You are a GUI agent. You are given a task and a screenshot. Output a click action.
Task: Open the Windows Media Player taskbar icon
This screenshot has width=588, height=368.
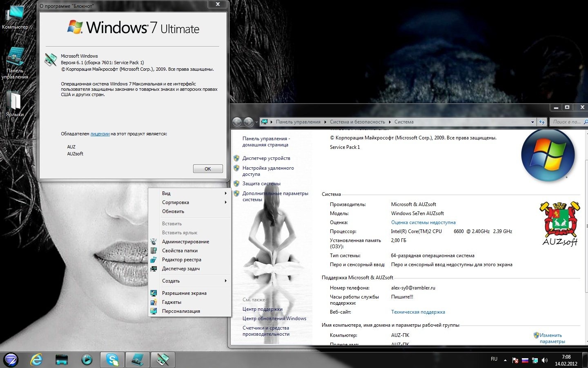pyautogui.click(x=87, y=360)
